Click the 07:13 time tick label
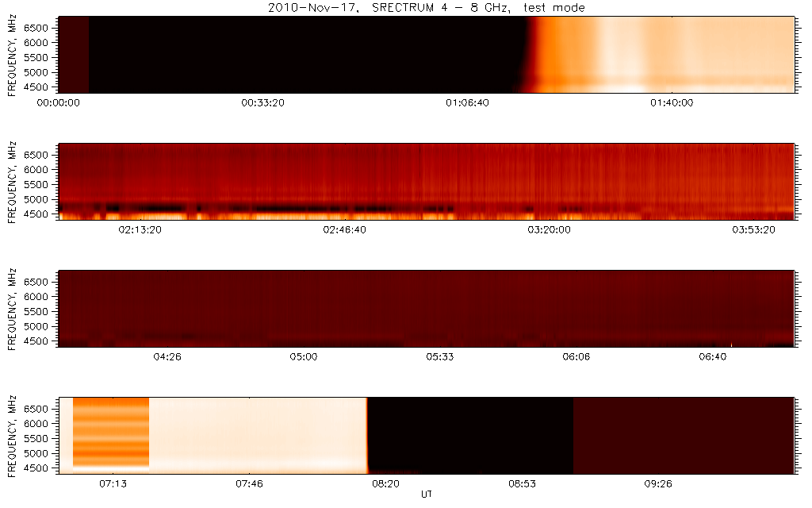812x508 pixels. click(x=113, y=483)
